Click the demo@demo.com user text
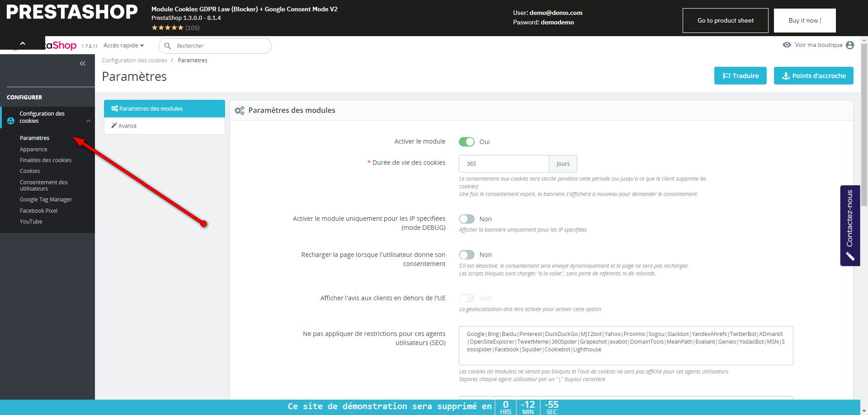Screen dimensions: 868x415 (556, 13)
